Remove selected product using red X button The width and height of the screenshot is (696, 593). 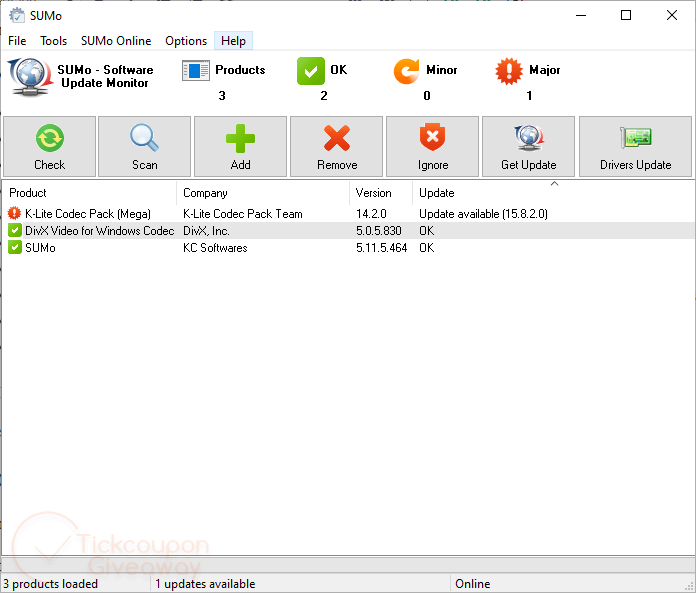click(336, 147)
